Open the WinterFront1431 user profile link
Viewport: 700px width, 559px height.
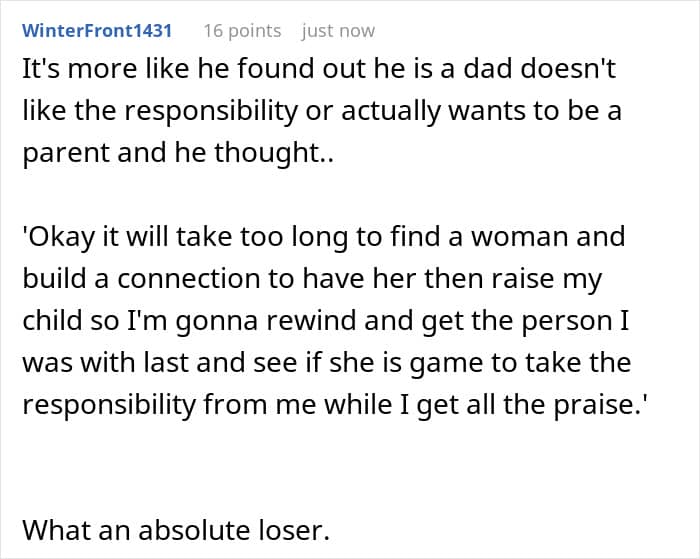(97, 31)
